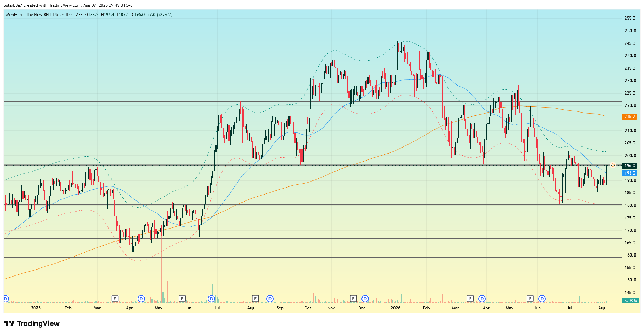The image size is (644, 334).
Task: Click the green 3.08 M volume tag
Action: [x=630, y=300]
